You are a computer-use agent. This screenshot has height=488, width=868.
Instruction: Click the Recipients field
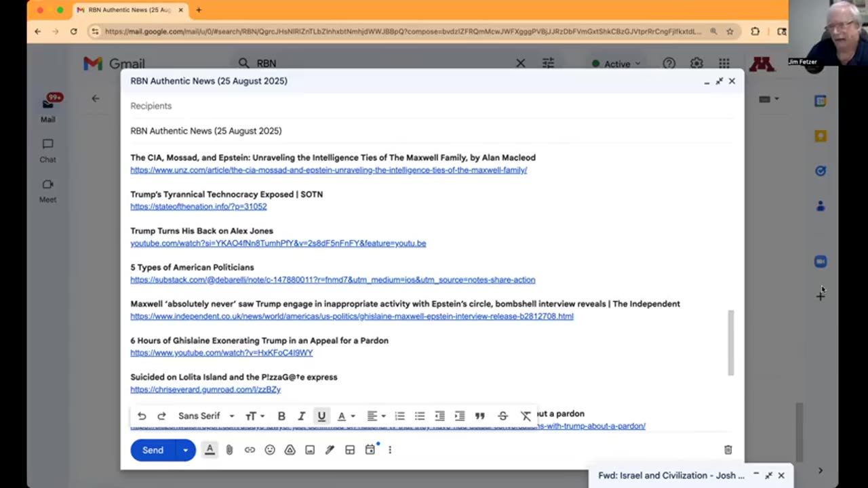431,106
